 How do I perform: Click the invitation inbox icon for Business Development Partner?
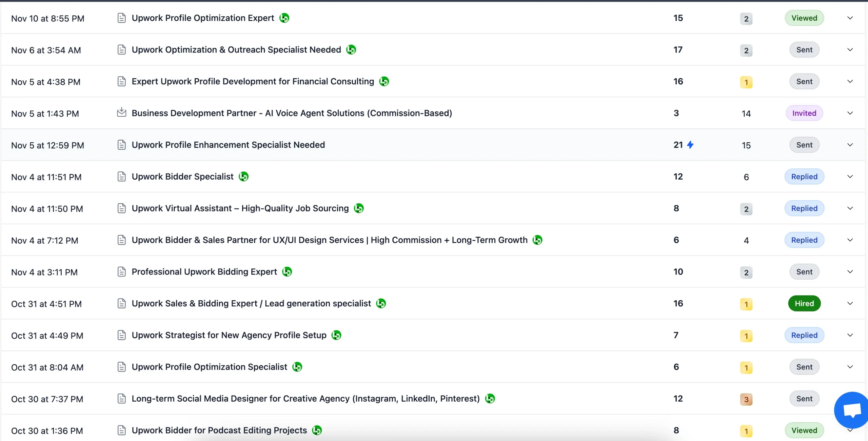(121, 112)
